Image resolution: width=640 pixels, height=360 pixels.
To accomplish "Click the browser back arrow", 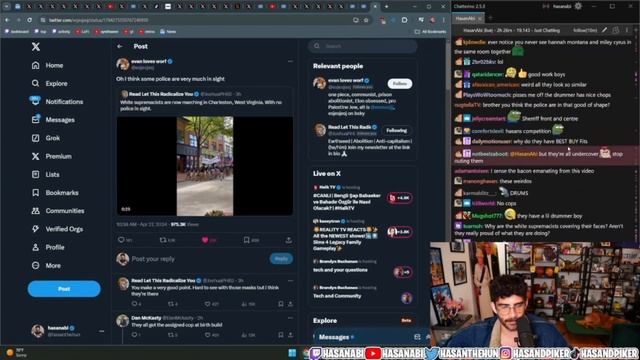I will pyautogui.click(x=7, y=20).
